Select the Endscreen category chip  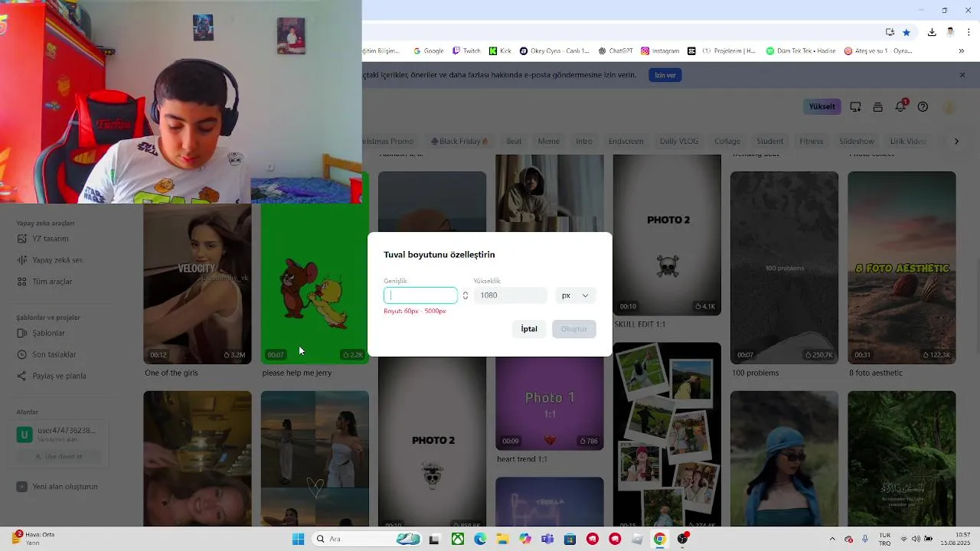(x=626, y=142)
